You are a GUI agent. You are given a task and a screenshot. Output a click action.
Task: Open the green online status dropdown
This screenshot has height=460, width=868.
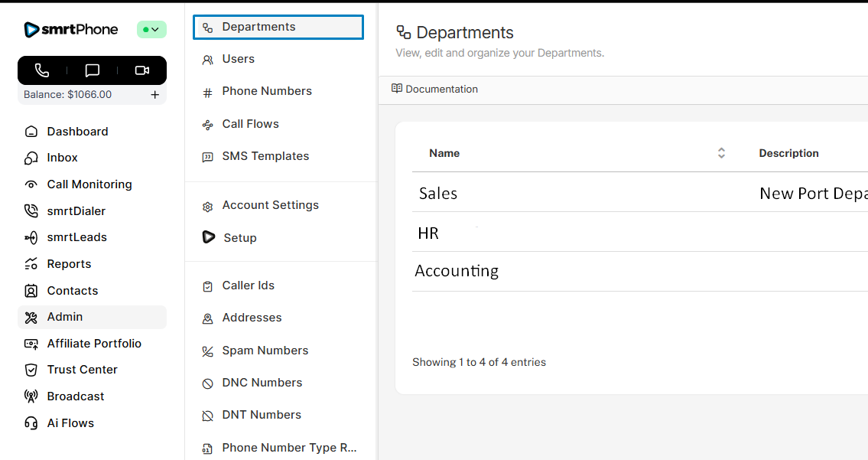[x=151, y=30]
